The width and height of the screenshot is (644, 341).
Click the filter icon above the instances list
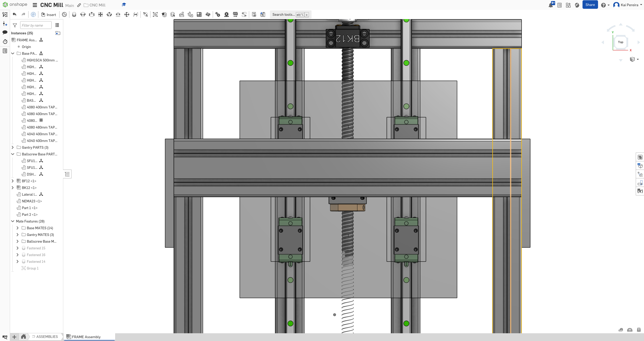click(15, 25)
